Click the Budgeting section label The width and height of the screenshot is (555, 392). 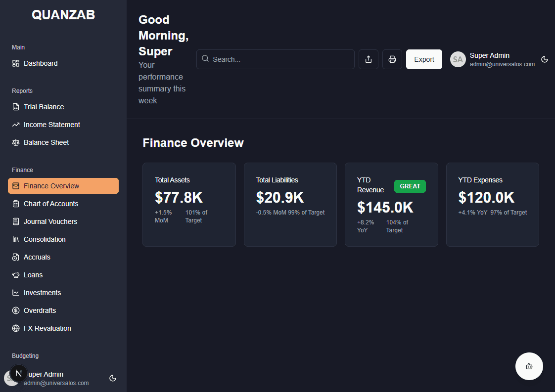[x=25, y=356]
